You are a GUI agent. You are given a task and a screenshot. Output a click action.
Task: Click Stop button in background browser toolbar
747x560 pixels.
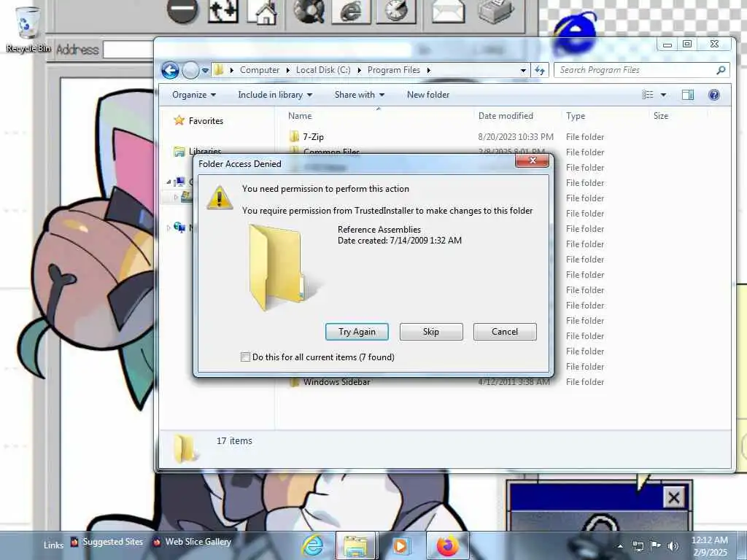point(182,10)
